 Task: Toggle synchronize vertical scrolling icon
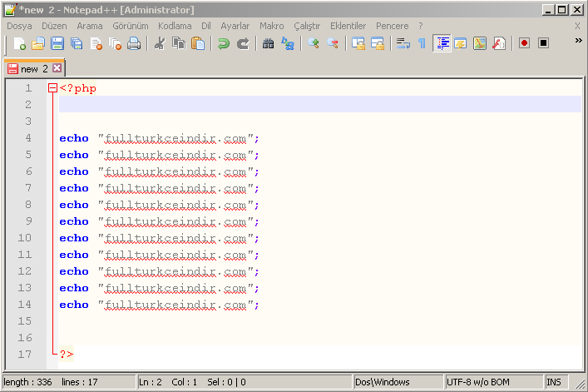point(358,43)
